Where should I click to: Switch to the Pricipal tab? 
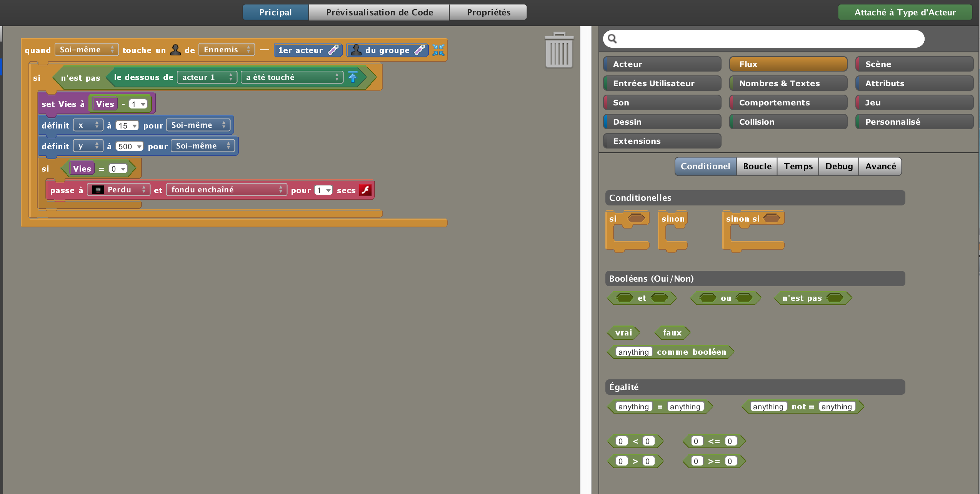(275, 12)
